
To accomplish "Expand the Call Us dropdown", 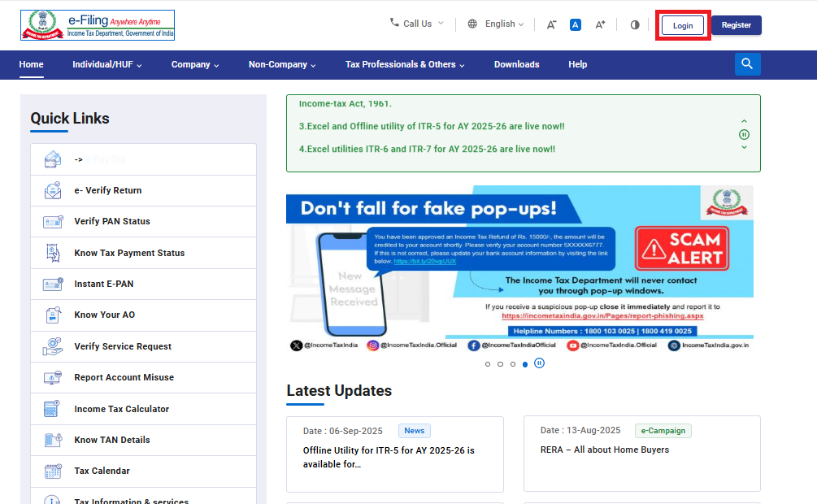I will pos(417,24).
